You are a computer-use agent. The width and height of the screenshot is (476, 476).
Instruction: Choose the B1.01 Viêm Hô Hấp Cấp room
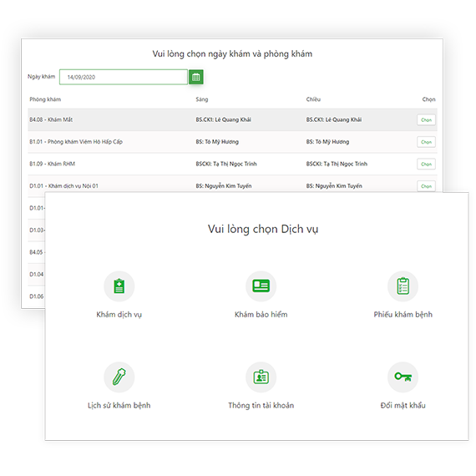pos(426,142)
